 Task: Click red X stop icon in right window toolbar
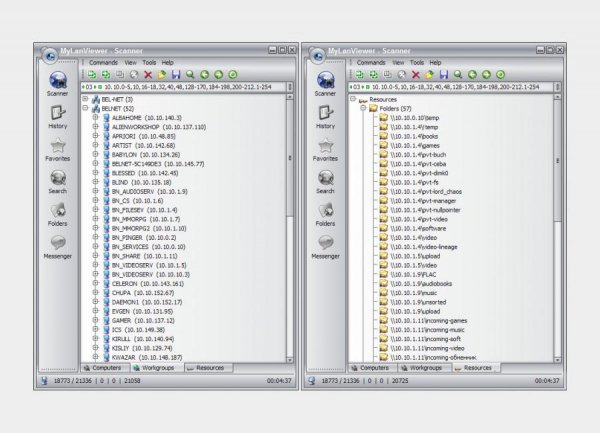(x=416, y=75)
